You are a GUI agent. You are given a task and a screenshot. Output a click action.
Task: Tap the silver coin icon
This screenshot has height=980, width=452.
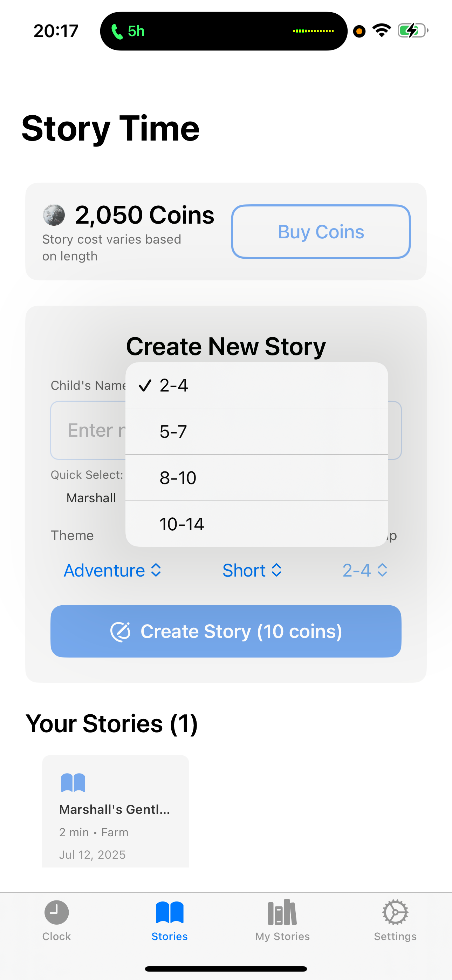[x=54, y=215]
